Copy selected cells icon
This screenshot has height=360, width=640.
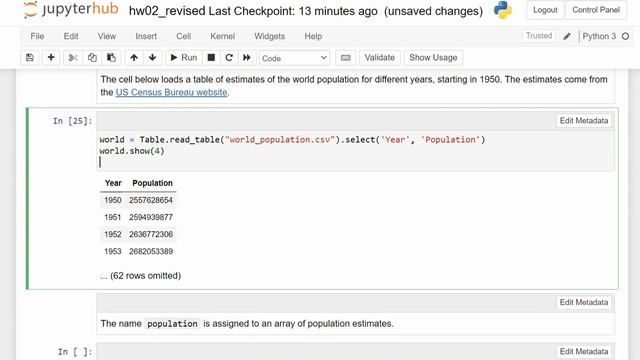[92, 58]
